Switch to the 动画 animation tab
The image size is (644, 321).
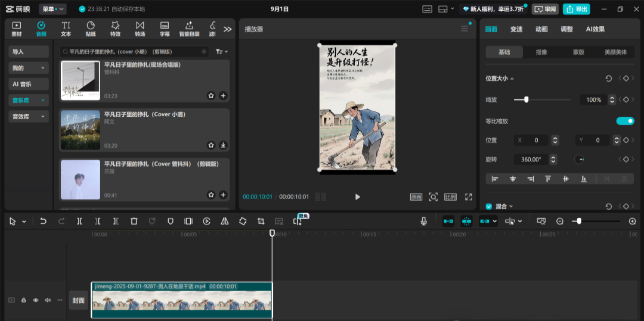pos(541,29)
